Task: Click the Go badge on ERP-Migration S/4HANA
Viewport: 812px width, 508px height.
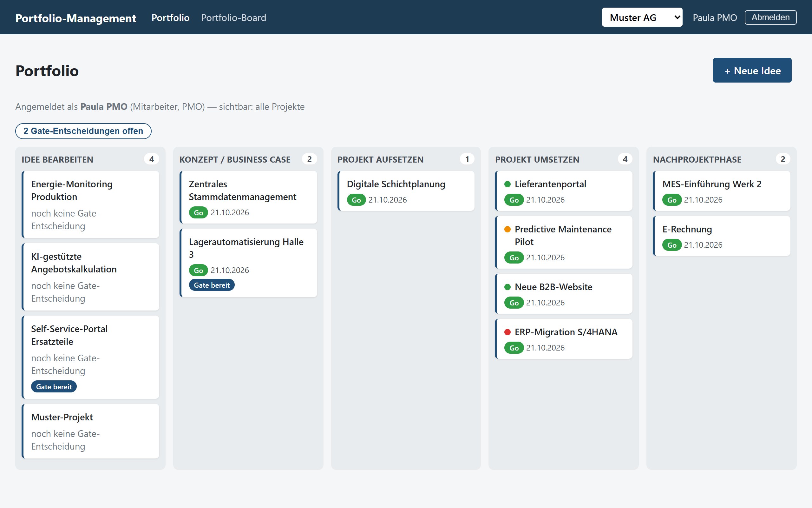Action: [x=514, y=347]
